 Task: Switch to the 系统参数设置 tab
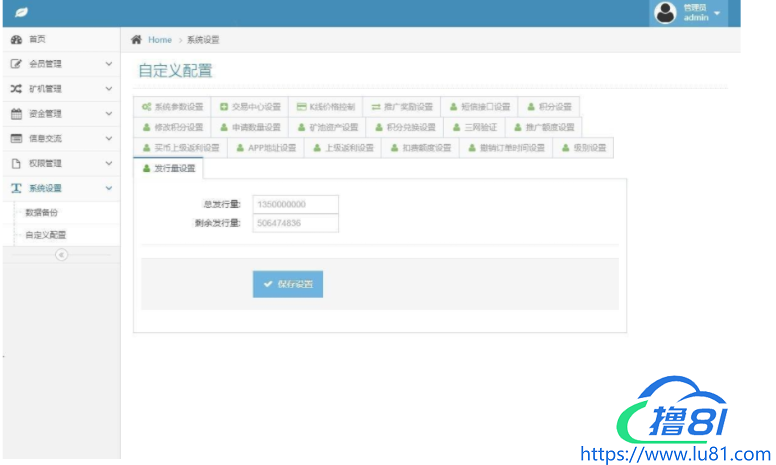pyautogui.click(x=172, y=106)
